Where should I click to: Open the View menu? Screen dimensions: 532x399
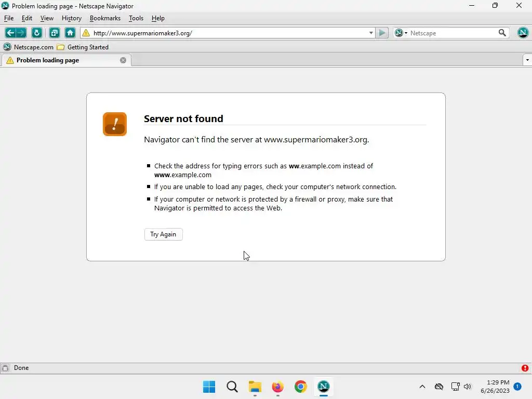[x=47, y=18]
